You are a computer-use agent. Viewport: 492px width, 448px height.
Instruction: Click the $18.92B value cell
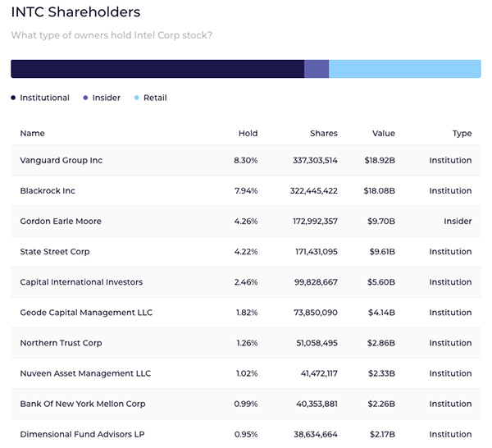[380, 161]
